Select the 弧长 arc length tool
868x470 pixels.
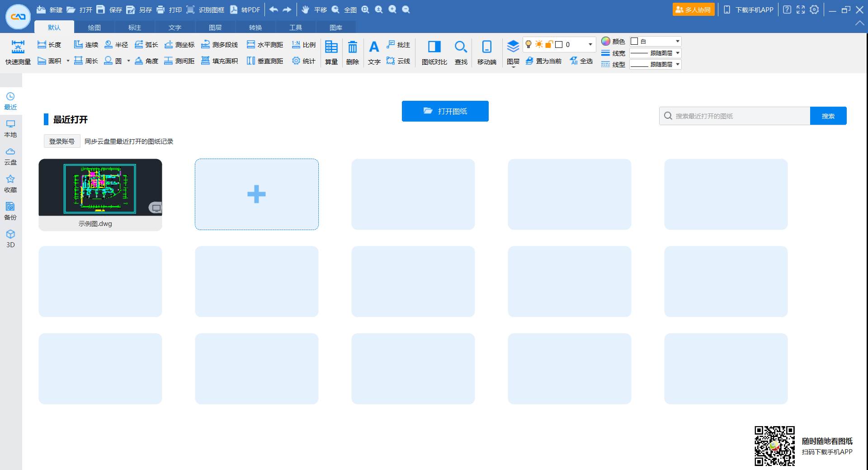pos(146,45)
